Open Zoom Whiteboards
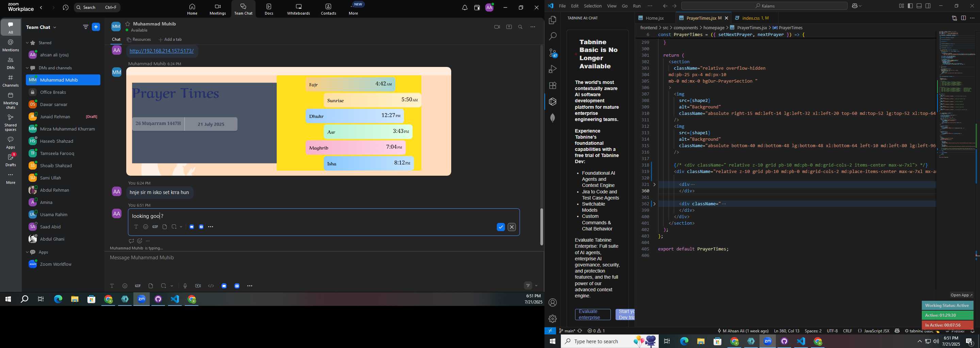This screenshot has width=980, height=348. [x=299, y=10]
